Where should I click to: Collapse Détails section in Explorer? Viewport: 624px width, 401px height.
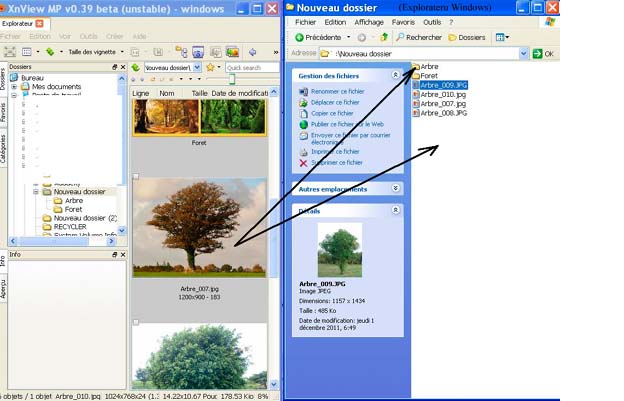pos(395,209)
